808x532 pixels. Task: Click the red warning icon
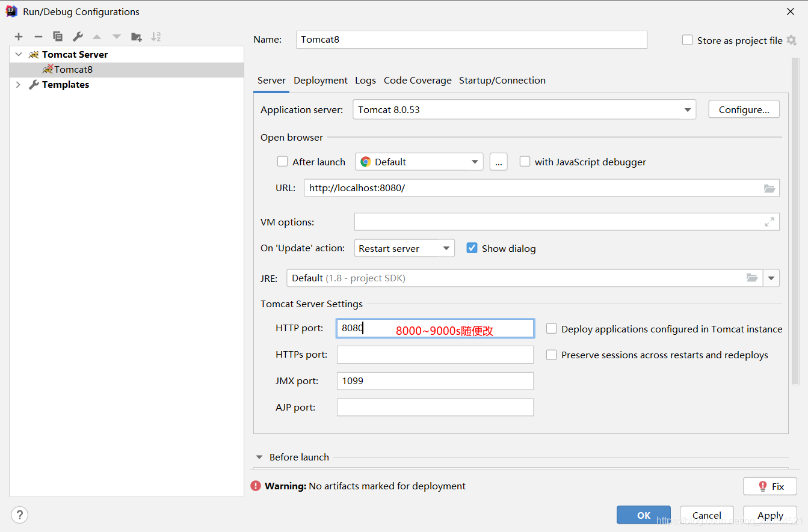[x=256, y=486]
